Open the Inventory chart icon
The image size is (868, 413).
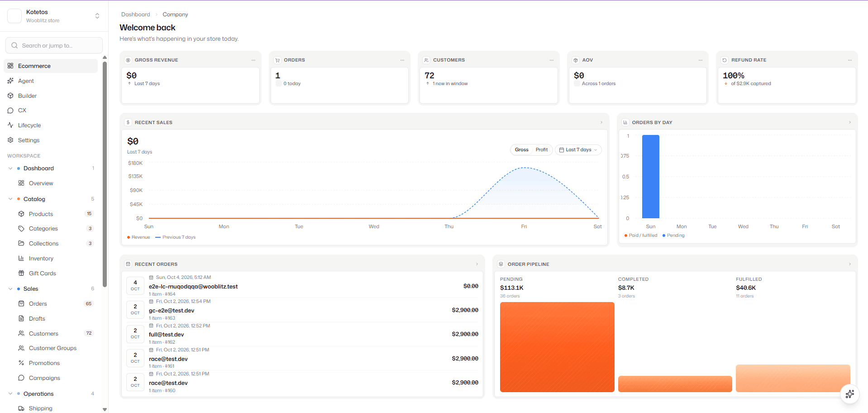click(21, 258)
